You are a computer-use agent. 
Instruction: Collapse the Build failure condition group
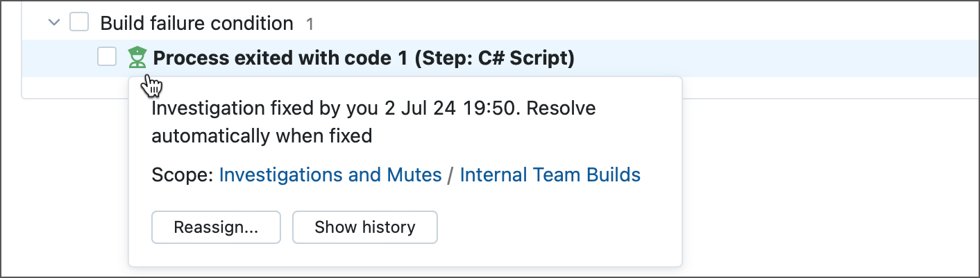click(x=53, y=23)
